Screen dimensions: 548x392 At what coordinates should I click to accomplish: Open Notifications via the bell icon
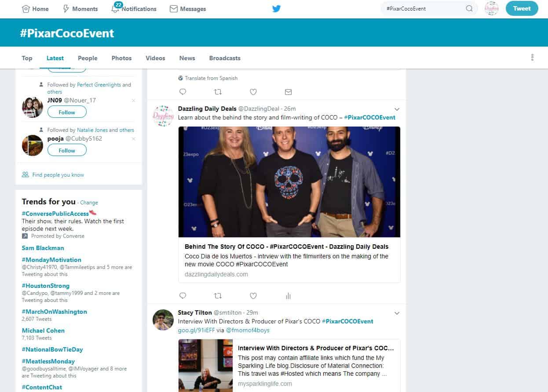coord(115,9)
